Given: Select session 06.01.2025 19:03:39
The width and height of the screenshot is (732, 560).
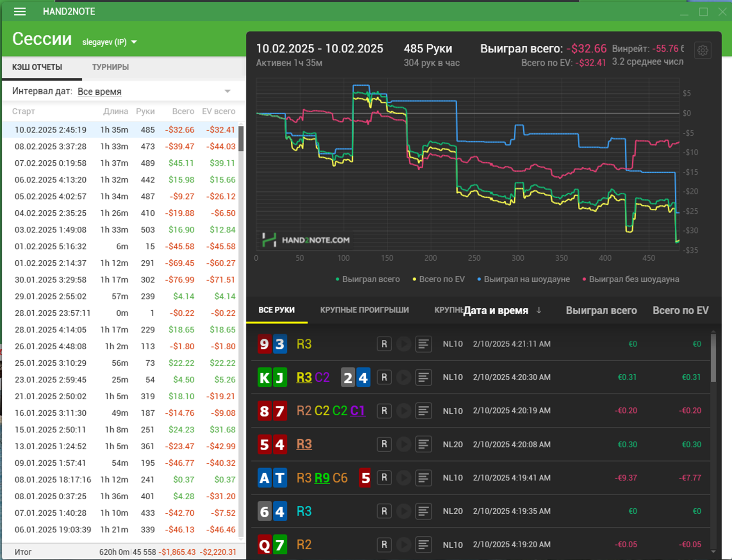Looking at the screenshot, I should click(x=120, y=530).
